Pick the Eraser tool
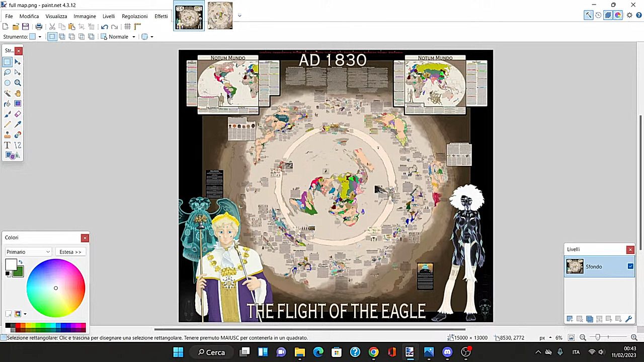The height and width of the screenshot is (362, 644). [x=18, y=114]
